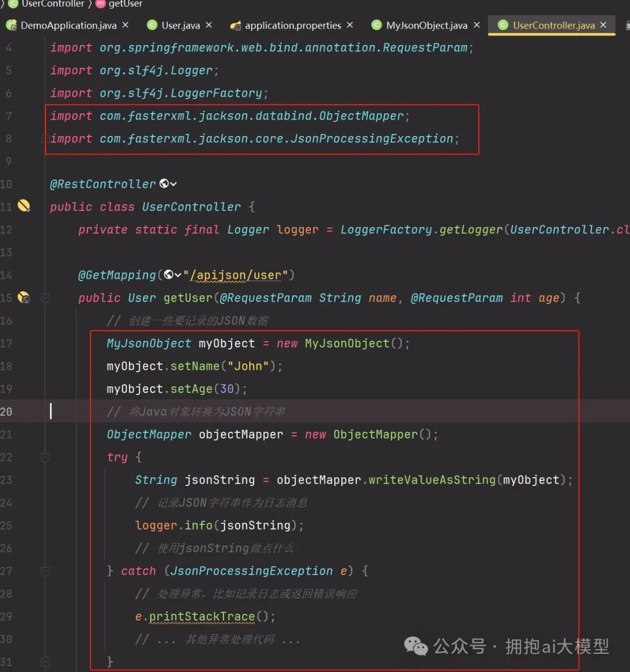630x672 pixels.
Task: Collapse the try block fold marker
Action: (x=45, y=457)
